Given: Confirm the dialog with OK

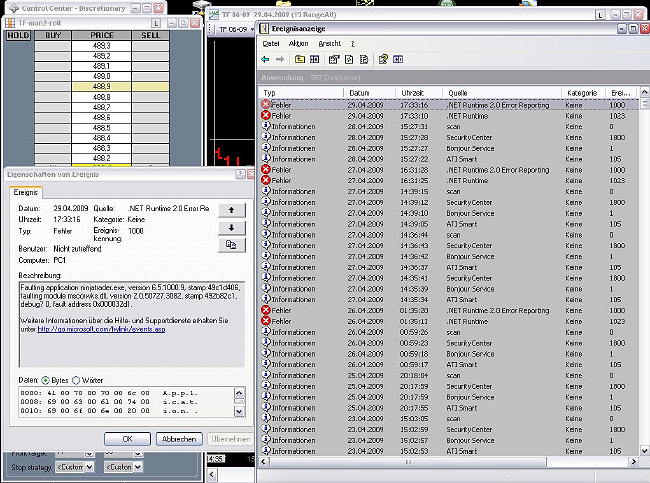Looking at the screenshot, I should (x=127, y=439).
